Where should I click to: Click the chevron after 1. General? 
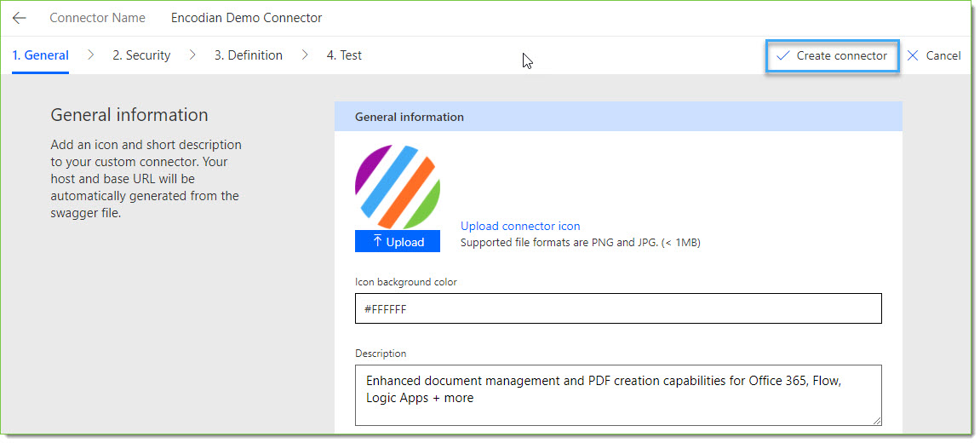[x=90, y=55]
